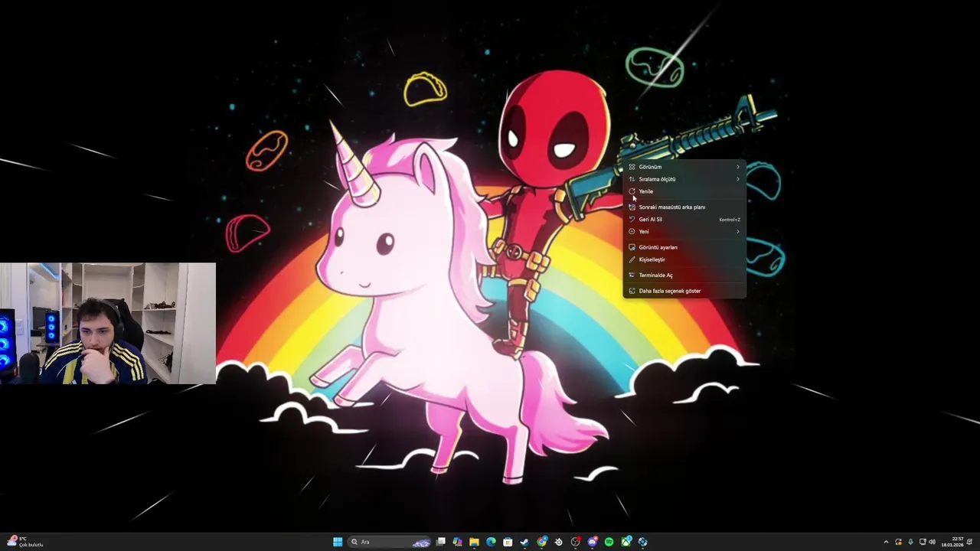Open the Windows Start menu
This screenshot has height=551, width=980.
(338, 542)
